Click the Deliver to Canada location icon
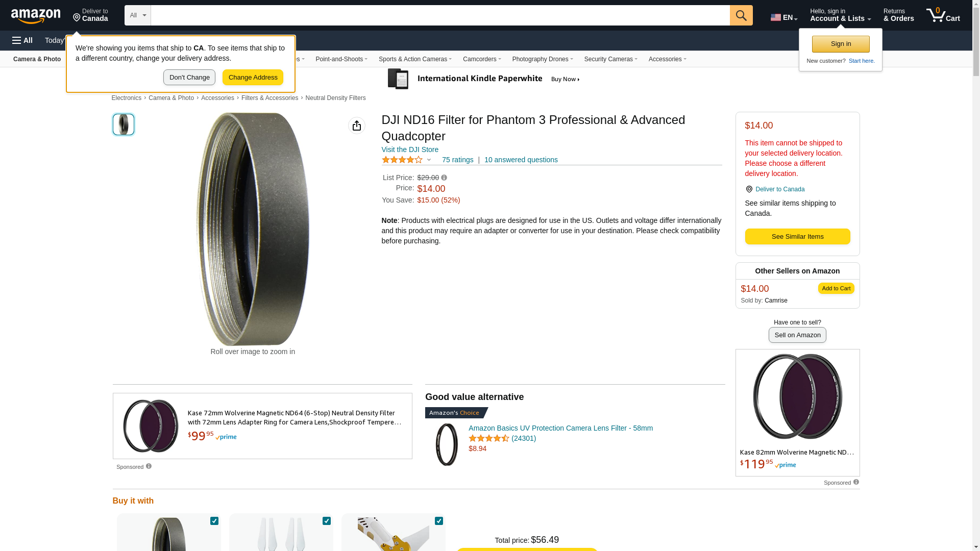Viewport: 980px width, 551px height. [x=749, y=189]
